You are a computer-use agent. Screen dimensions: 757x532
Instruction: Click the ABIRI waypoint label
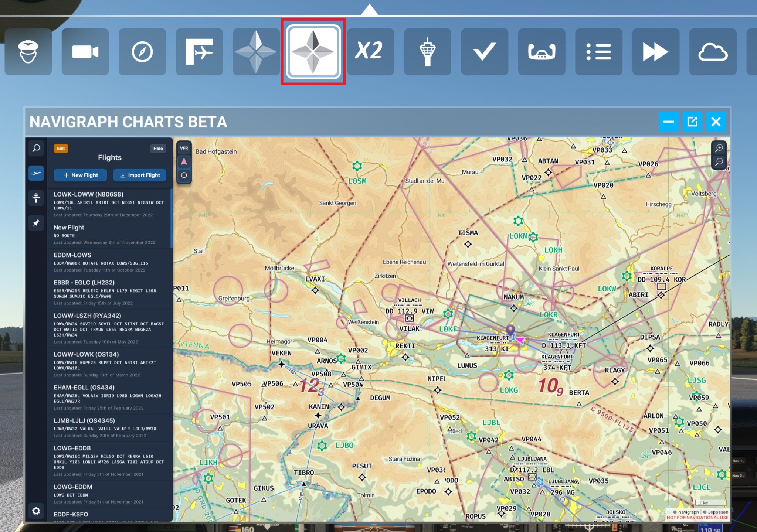click(x=639, y=294)
